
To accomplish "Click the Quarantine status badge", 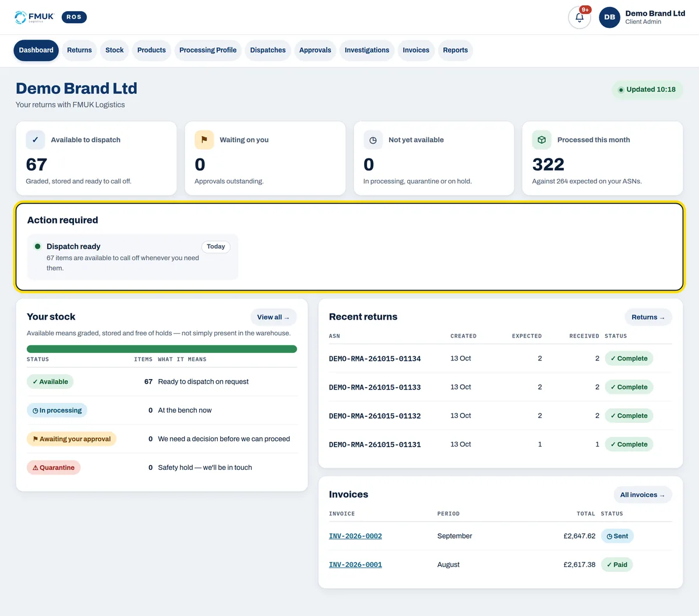I will [x=54, y=468].
